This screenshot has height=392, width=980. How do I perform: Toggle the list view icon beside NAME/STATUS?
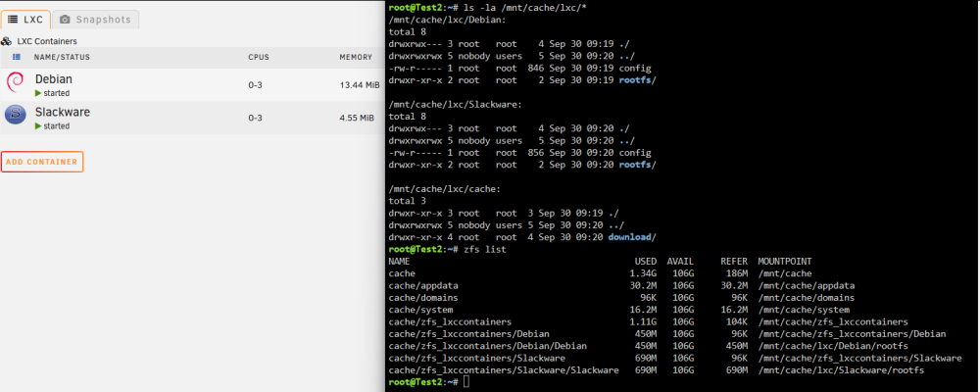[17, 57]
